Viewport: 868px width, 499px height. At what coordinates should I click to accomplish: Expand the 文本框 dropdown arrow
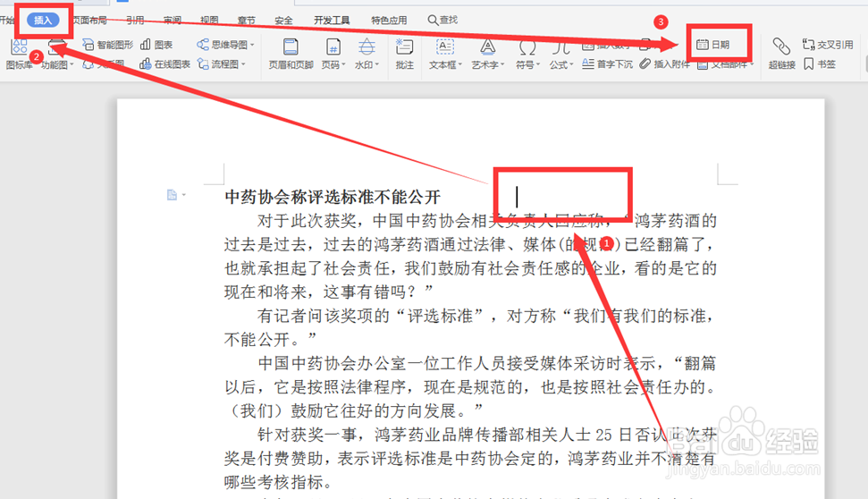click(460, 64)
